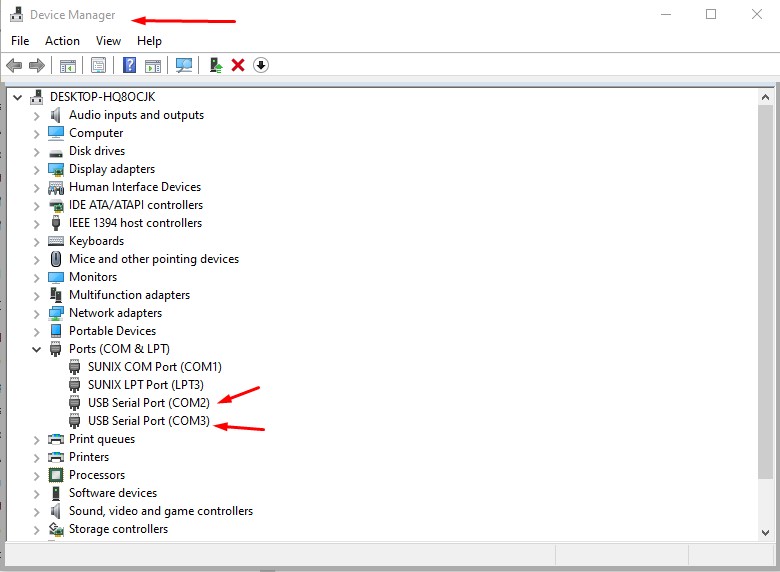This screenshot has width=780, height=572.
Task: Select the Keyboards label
Action: pyautogui.click(x=97, y=241)
